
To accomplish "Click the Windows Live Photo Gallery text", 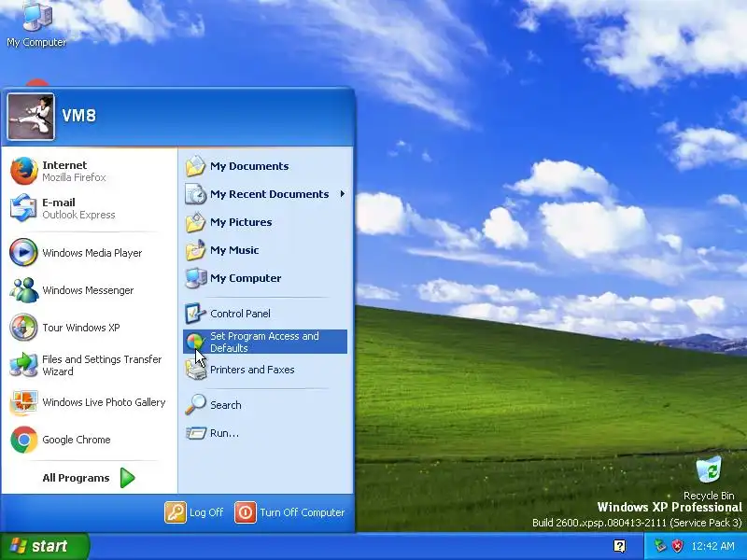I will (x=104, y=402).
